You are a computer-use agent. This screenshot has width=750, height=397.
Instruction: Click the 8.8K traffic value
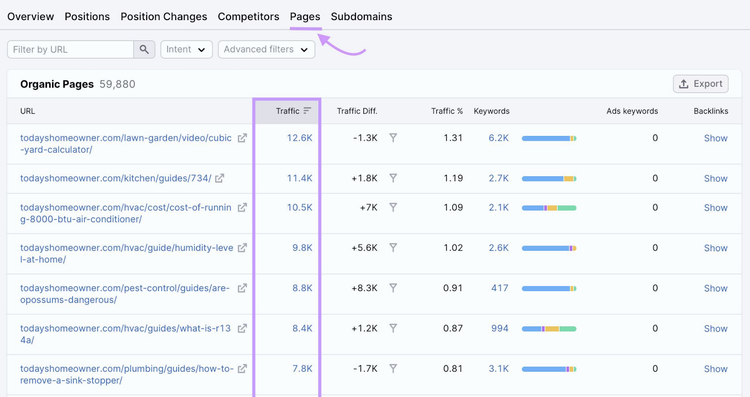(x=302, y=287)
